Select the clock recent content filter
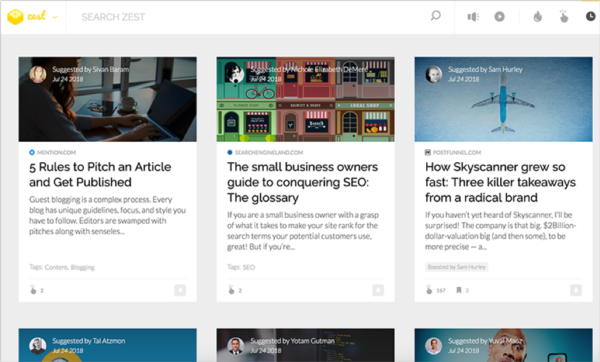This screenshot has height=362, width=600. (590, 16)
